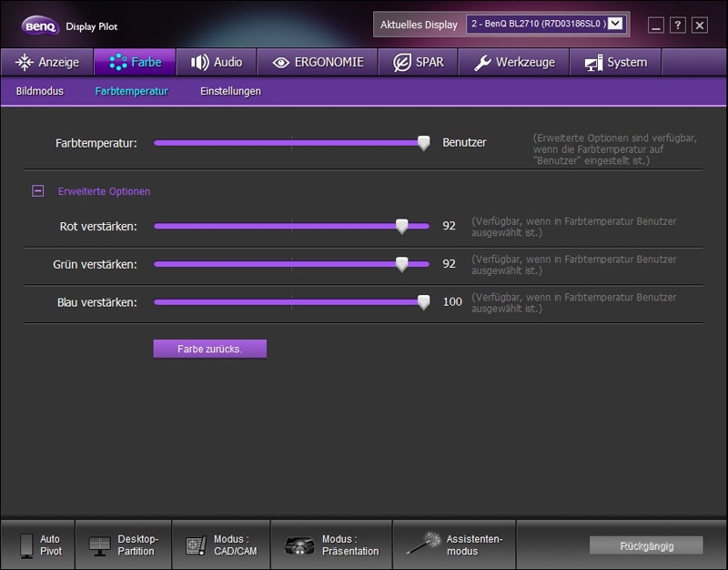Open help with the question mark button
Image resolution: width=728 pixels, height=570 pixels.
pos(677,25)
